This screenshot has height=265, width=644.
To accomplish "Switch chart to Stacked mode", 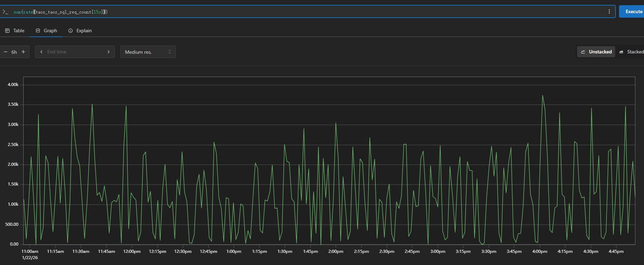I will 632,52.
